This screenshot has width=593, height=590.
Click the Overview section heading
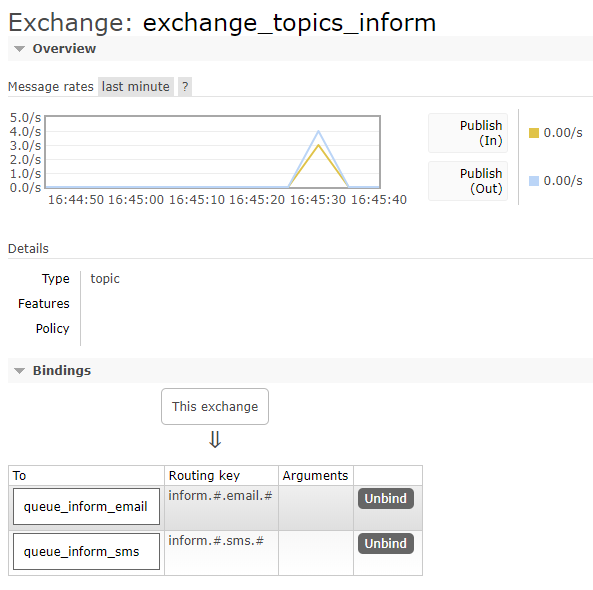point(64,49)
